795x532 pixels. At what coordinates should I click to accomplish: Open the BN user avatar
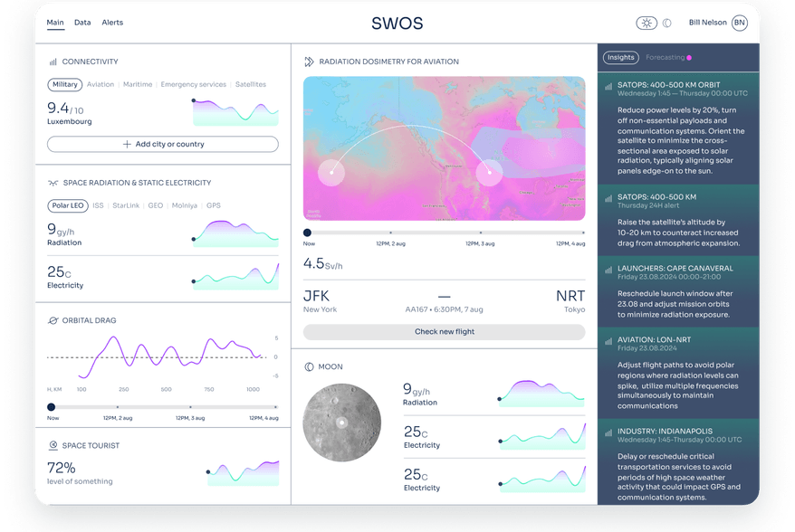tap(739, 23)
